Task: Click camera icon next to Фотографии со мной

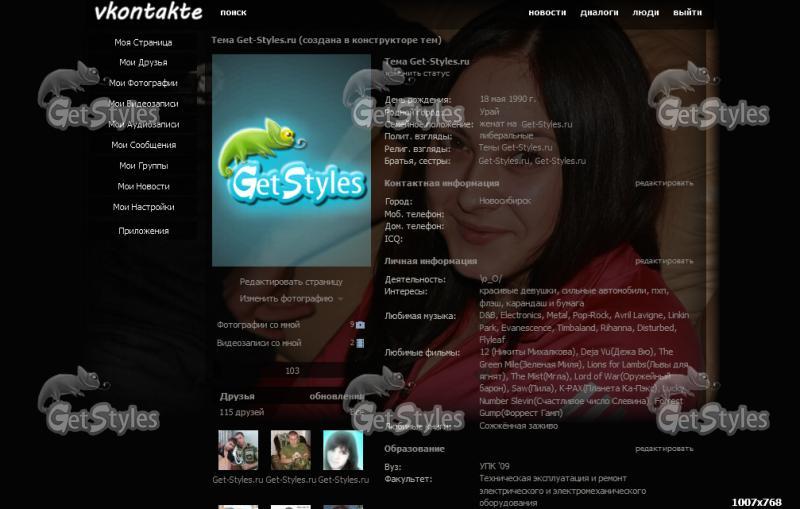Action: [360, 325]
